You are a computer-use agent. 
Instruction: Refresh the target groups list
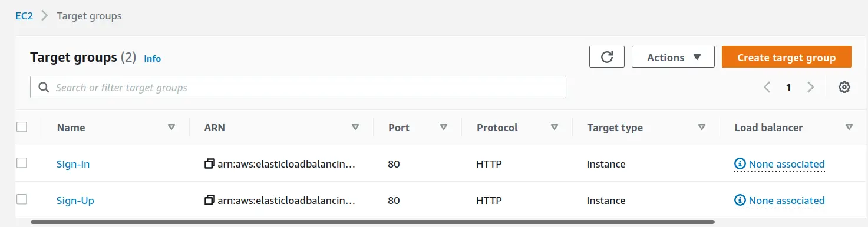click(x=607, y=57)
